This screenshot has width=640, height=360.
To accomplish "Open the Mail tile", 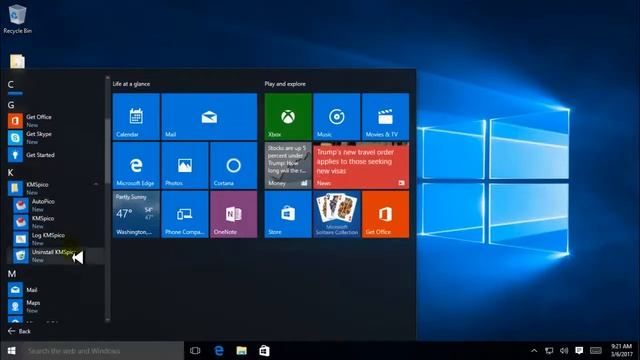I will (x=209, y=117).
